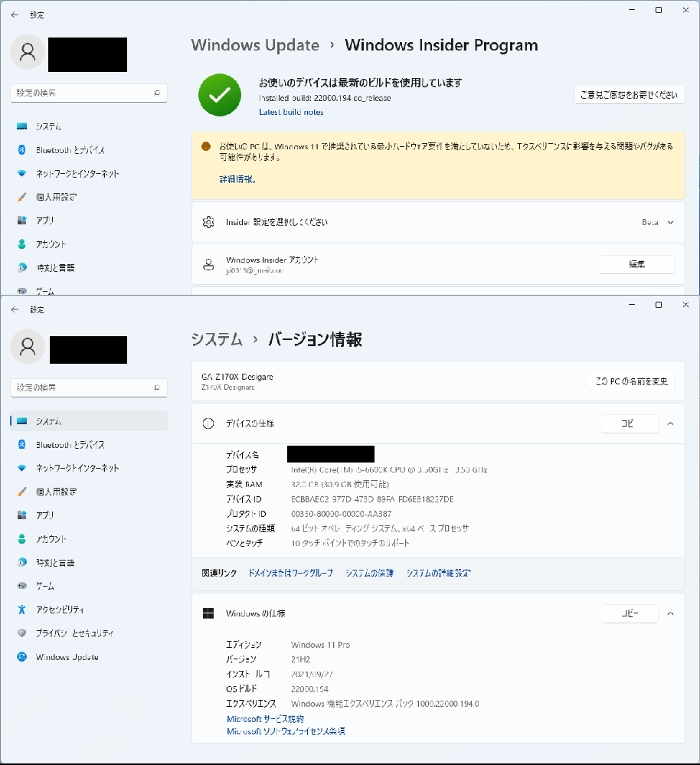Screen dimensions: 700x765
Task: Click the アカウント icon in the bottom window
Action: click(x=22, y=538)
